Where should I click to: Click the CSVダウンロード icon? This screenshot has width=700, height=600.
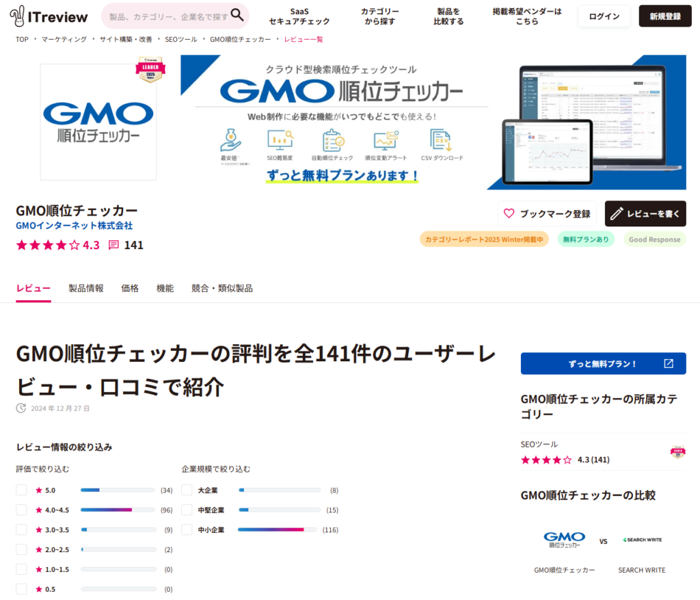pyautogui.click(x=441, y=140)
